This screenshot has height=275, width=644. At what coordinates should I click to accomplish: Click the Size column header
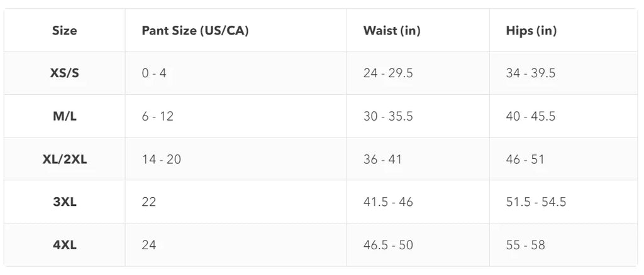(64, 31)
